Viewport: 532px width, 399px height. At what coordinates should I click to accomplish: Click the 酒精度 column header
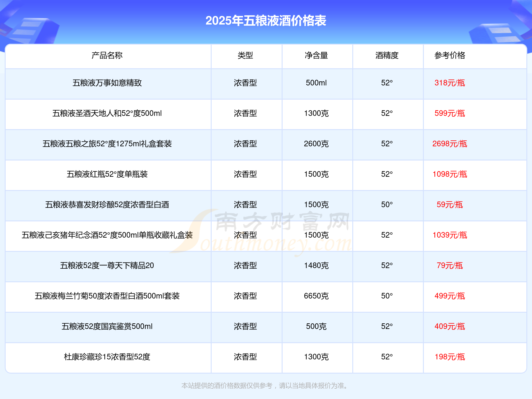(387, 55)
